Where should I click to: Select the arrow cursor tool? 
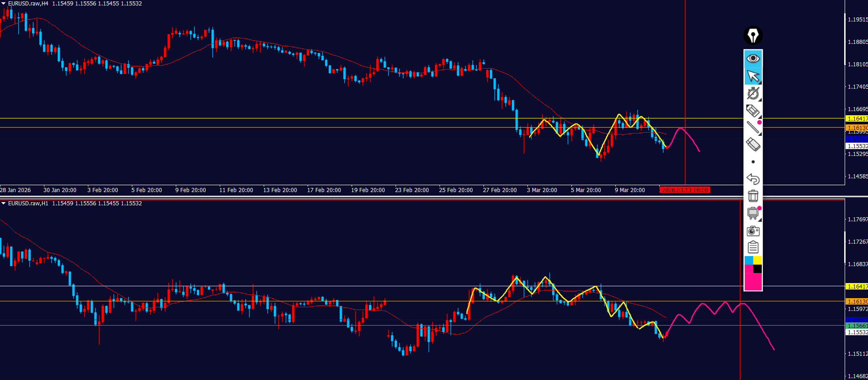(753, 76)
